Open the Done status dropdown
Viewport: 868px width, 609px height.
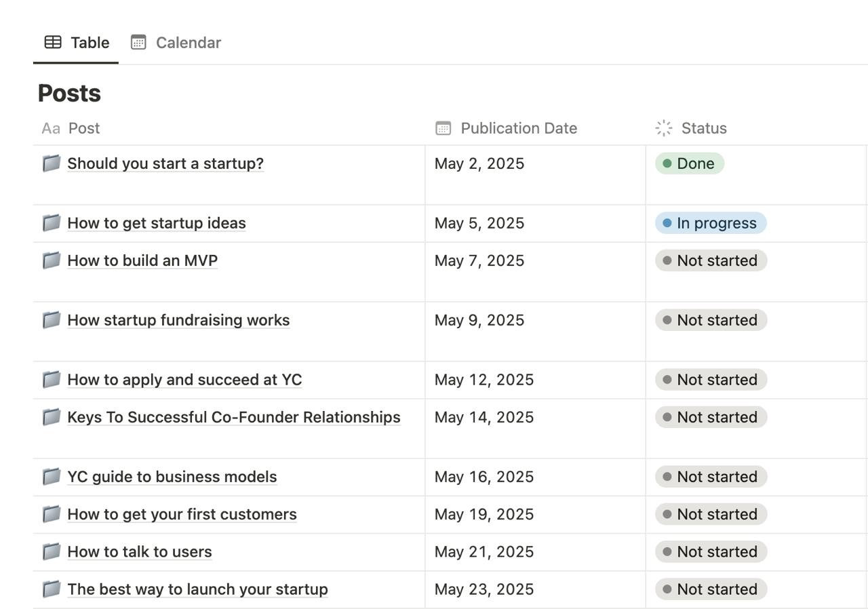pos(689,163)
